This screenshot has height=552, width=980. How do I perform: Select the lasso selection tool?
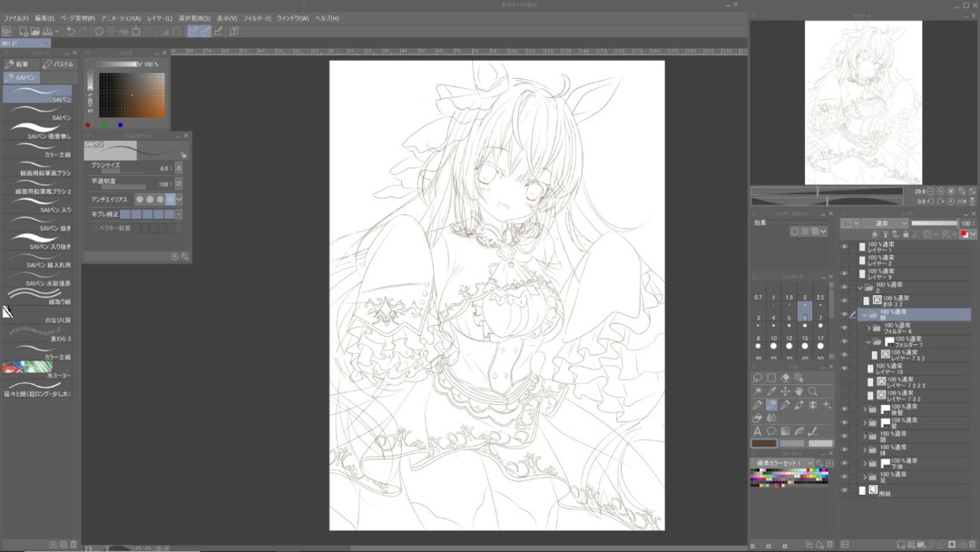(758, 378)
